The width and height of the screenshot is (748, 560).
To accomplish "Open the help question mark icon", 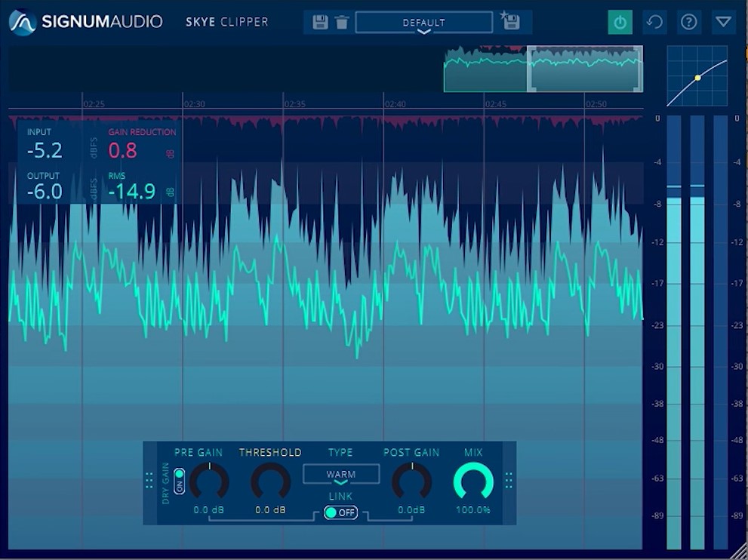I will (x=688, y=22).
